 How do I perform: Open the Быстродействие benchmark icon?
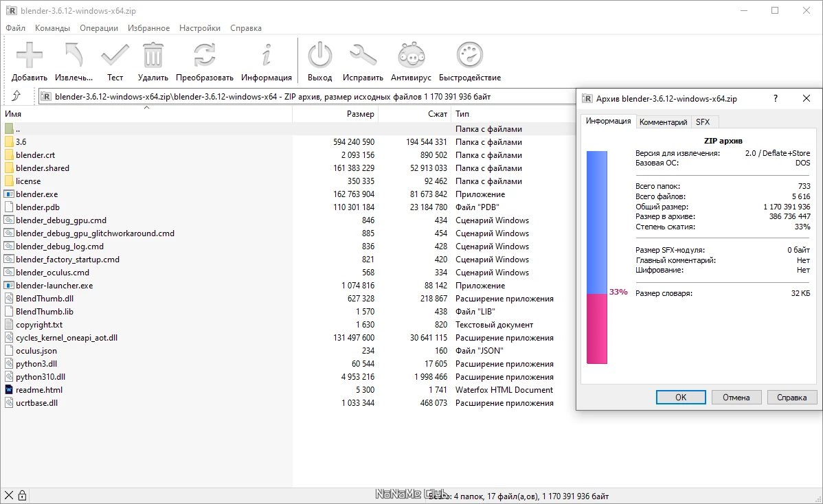470,56
